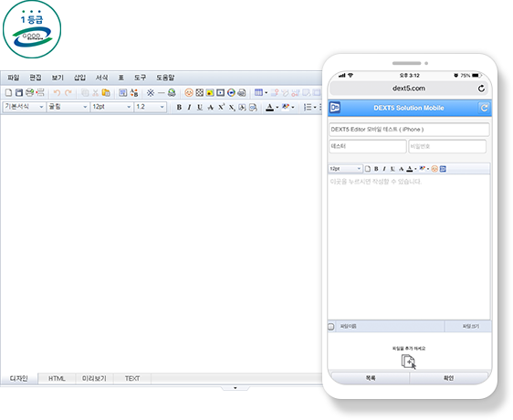Click the DEXT5 Editor title input field
The height and width of the screenshot is (420, 513).
click(409, 130)
